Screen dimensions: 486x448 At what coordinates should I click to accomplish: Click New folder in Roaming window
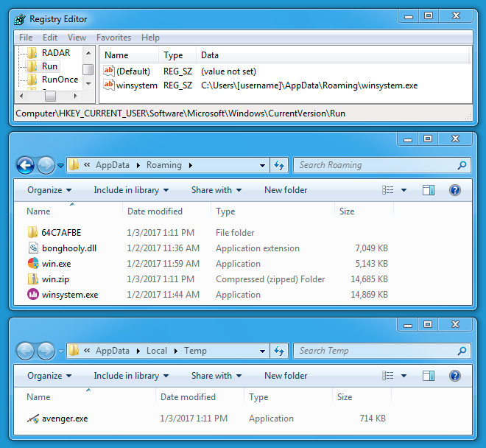[x=286, y=190]
